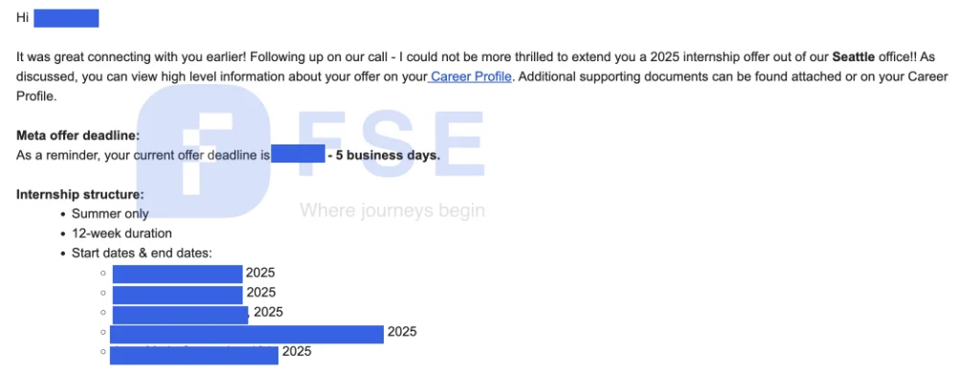
Task: Click the bold Seattle word
Action: click(853, 56)
